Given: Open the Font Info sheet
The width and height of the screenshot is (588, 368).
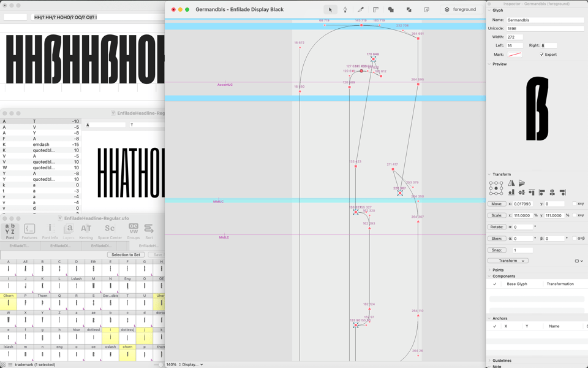Looking at the screenshot, I should coord(50,231).
